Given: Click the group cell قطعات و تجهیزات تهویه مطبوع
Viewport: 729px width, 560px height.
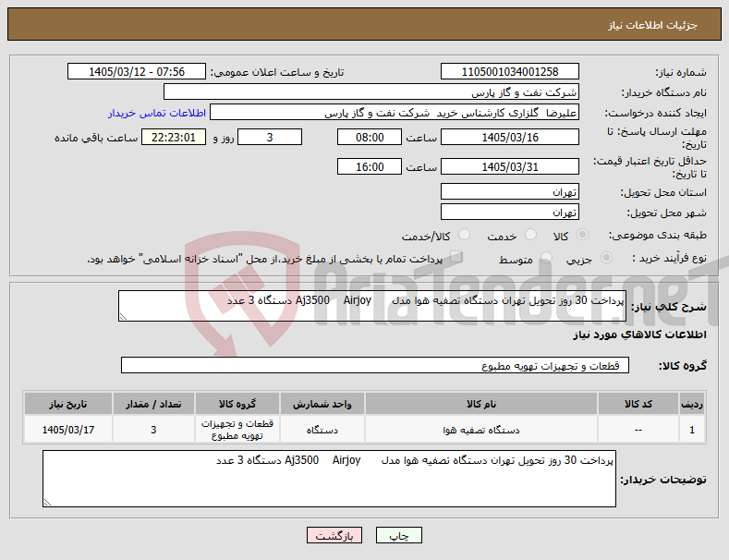Looking at the screenshot, I should point(237,430).
